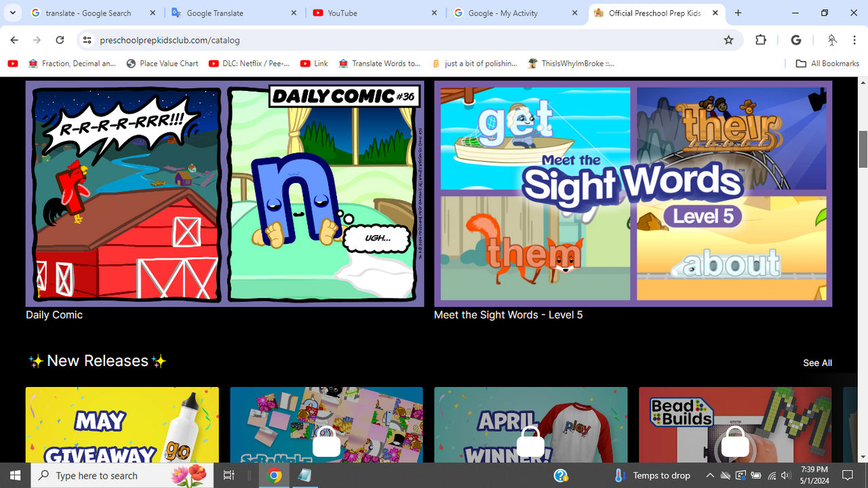Open the Chrome three-dot menu
This screenshot has width=868, height=488.
click(x=853, y=40)
